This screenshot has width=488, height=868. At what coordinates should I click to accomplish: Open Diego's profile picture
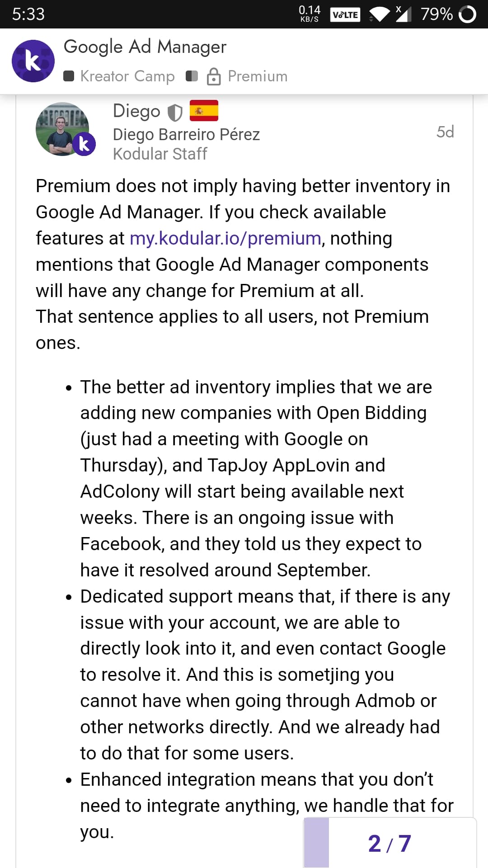pos(61,129)
